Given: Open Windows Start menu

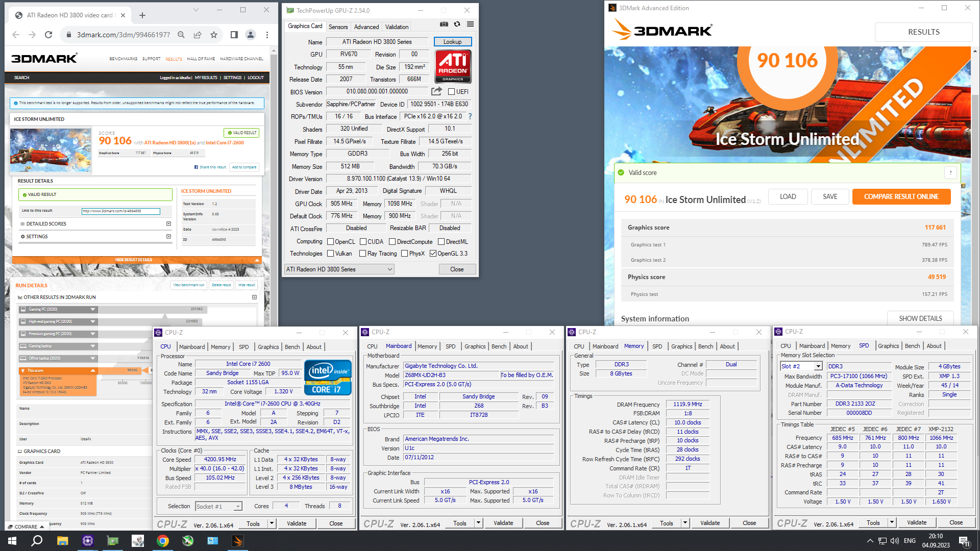Looking at the screenshot, I should (12, 541).
